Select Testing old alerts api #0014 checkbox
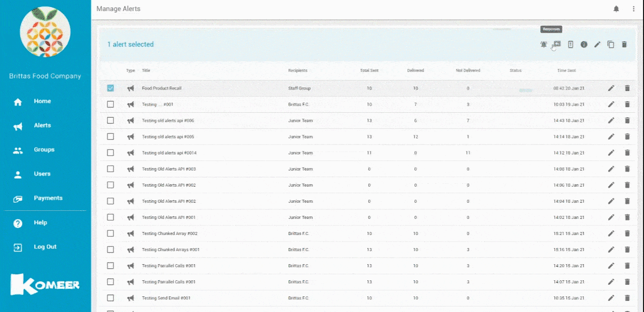This screenshot has height=312, width=644. point(111,152)
